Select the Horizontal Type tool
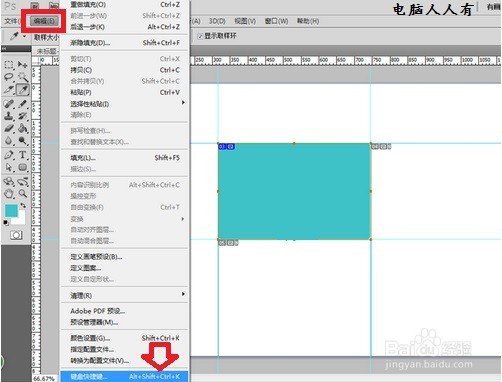Viewport: 502px width, 382px height. [x=23, y=155]
